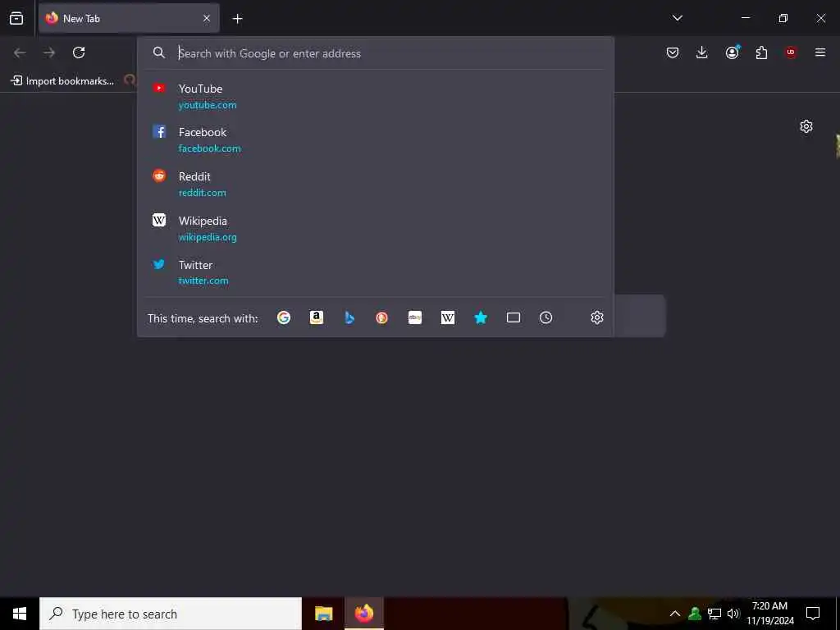Click the green user tray icon
Image resolution: width=840 pixels, height=630 pixels.
(x=695, y=614)
